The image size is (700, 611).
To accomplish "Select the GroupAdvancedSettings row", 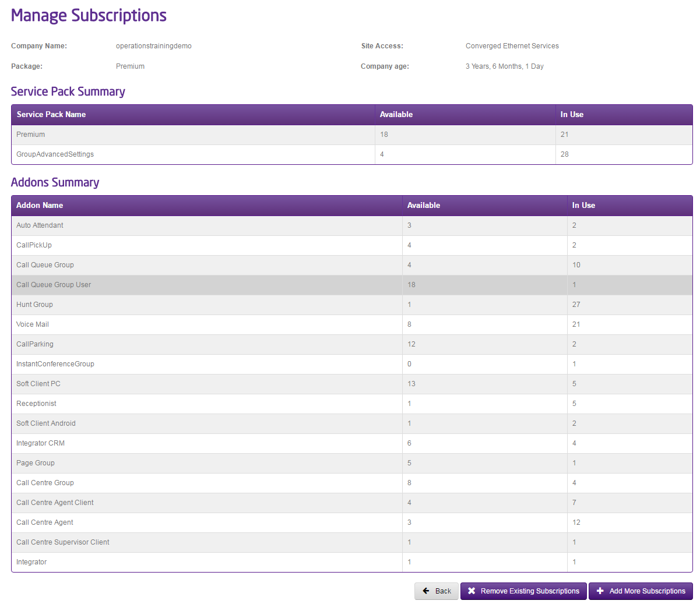I will (352, 154).
